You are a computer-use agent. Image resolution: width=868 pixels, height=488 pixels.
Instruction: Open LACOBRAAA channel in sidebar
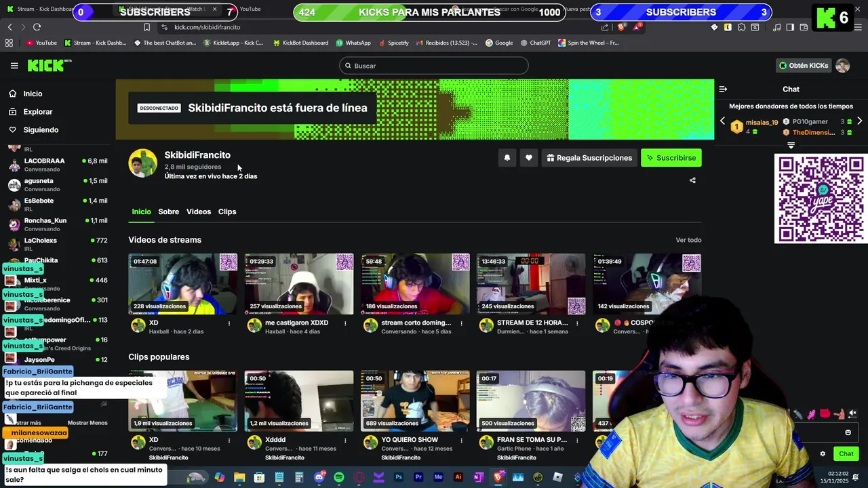pos(58,165)
